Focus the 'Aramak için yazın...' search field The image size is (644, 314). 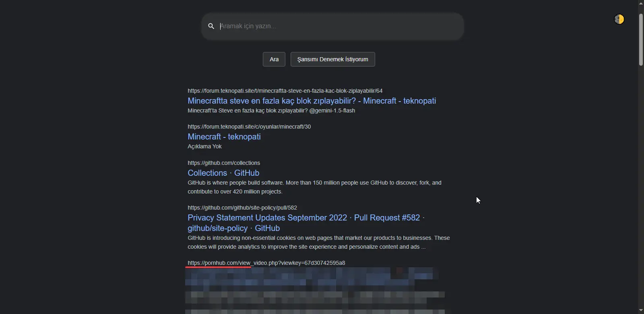point(332,26)
